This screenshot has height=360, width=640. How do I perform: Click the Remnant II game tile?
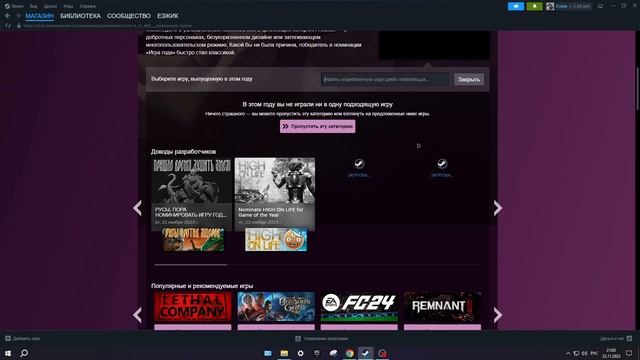442,307
